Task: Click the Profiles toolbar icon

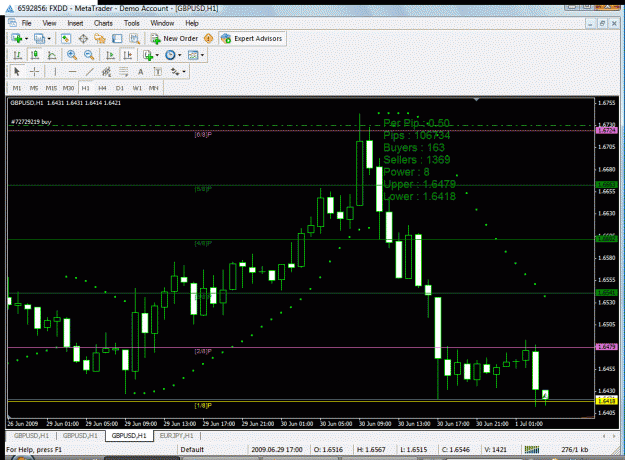Action: [39, 38]
